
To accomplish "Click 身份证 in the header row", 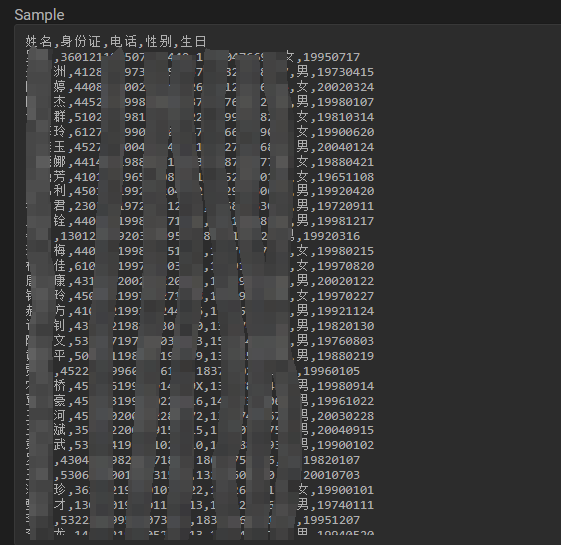I will pyautogui.click(x=81, y=42).
